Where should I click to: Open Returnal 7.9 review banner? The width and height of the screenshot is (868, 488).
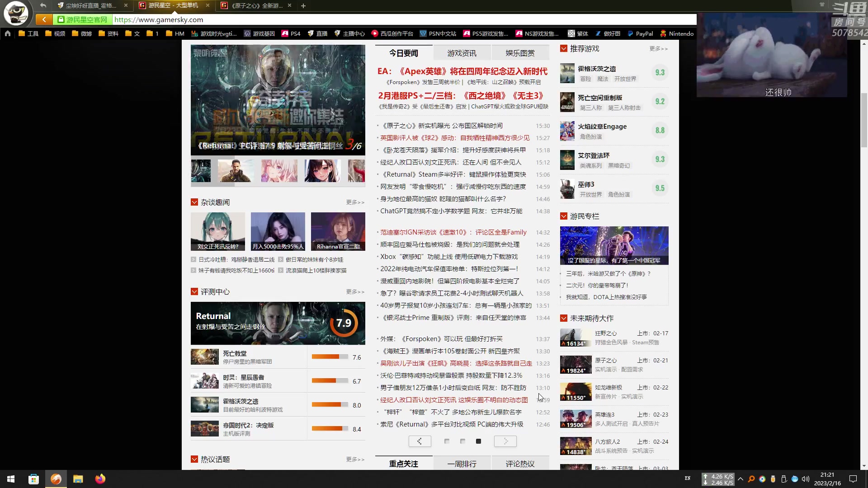[x=278, y=323]
